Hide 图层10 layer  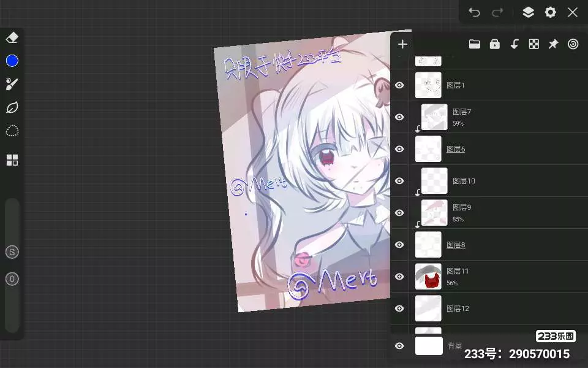point(399,181)
